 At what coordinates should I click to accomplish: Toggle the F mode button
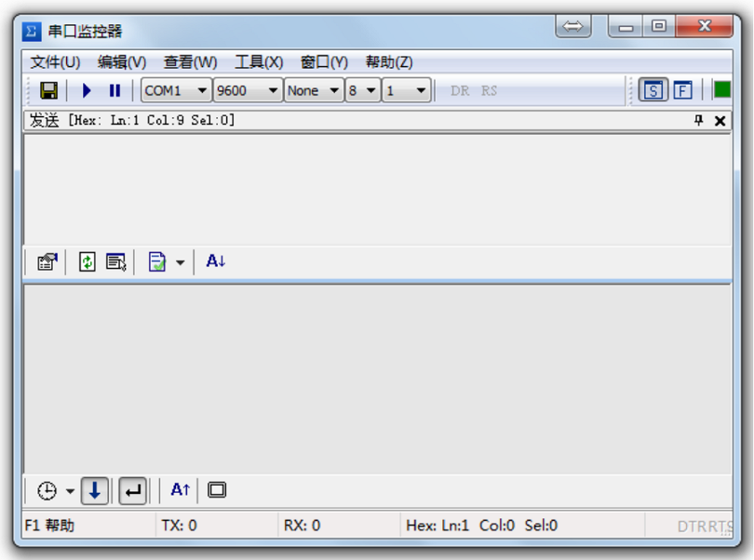coord(682,90)
